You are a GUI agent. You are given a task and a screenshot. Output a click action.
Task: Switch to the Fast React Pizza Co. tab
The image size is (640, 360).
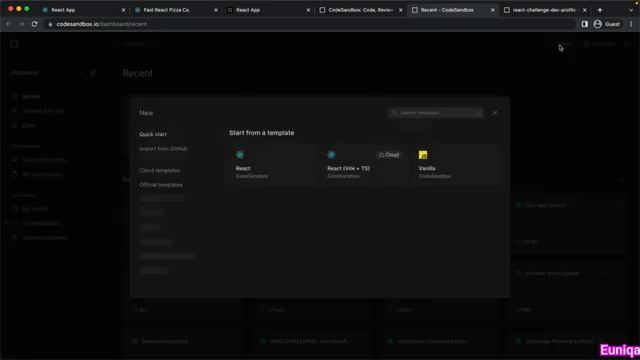[176, 10]
